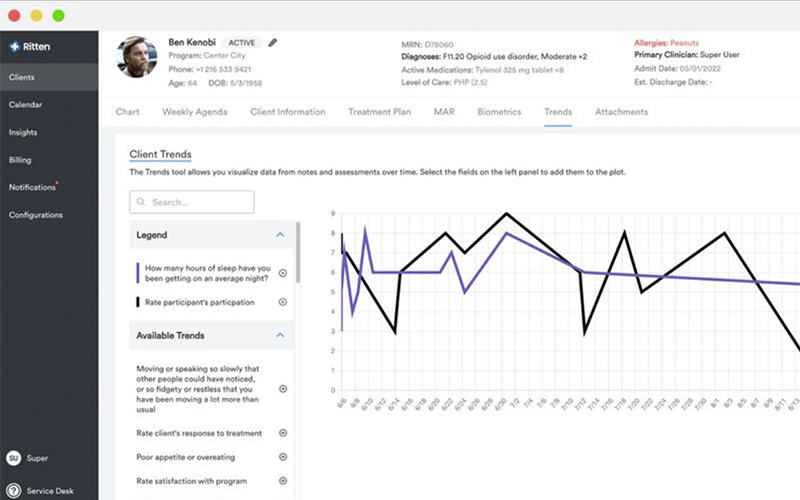The height and width of the screenshot is (500, 800).
Task: Click the trends Search input field
Action: coord(192,202)
